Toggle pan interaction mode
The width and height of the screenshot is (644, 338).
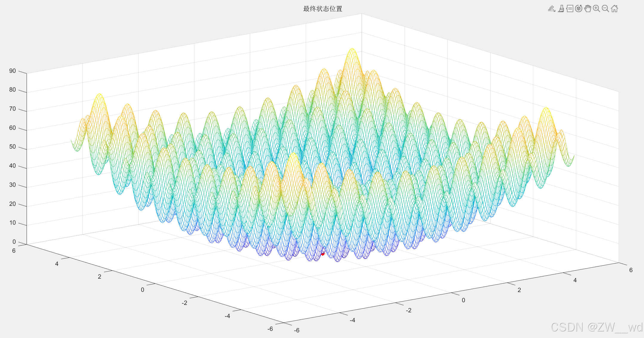coord(587,9)
